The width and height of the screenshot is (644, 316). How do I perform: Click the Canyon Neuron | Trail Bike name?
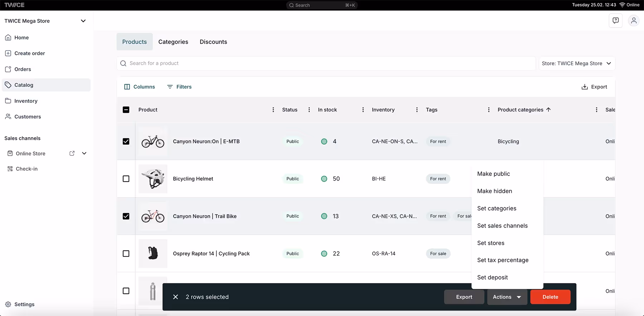pyautogui.click(x=205, y=216)
